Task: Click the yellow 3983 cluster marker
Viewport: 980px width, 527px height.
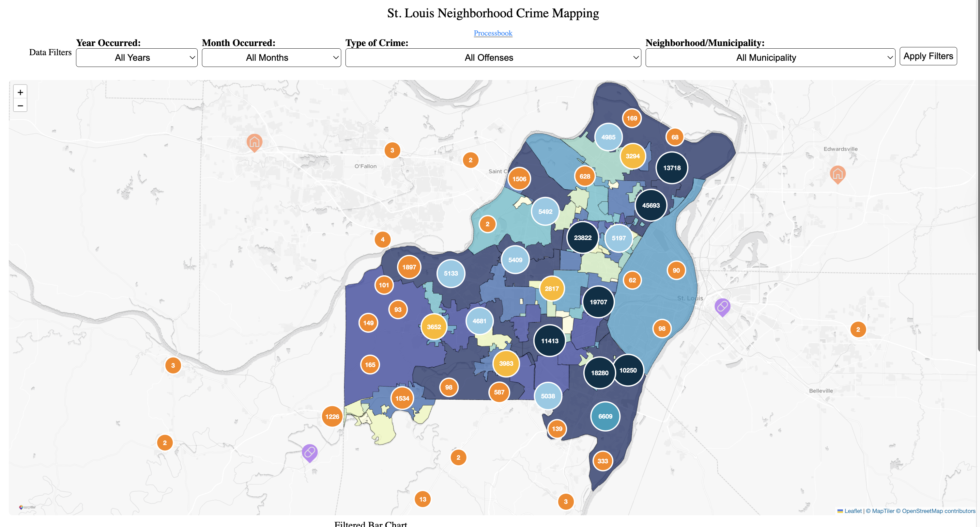Action: 506,363
